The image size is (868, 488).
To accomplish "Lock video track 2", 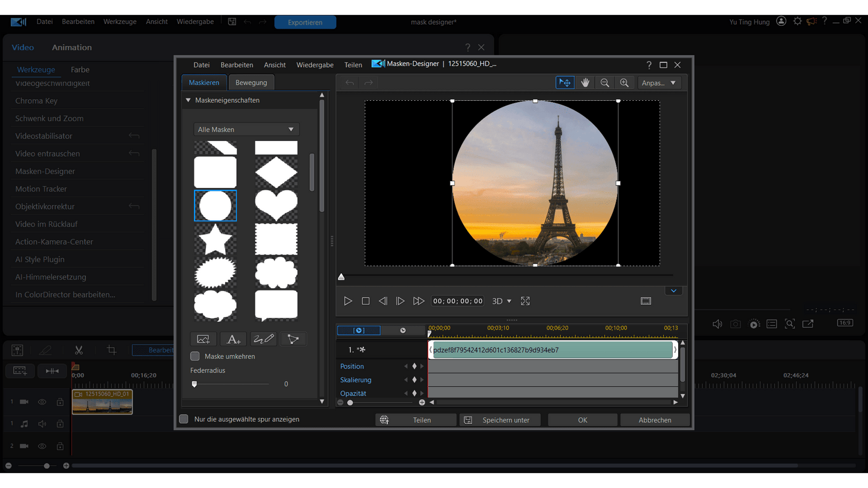I will (60, 447).
